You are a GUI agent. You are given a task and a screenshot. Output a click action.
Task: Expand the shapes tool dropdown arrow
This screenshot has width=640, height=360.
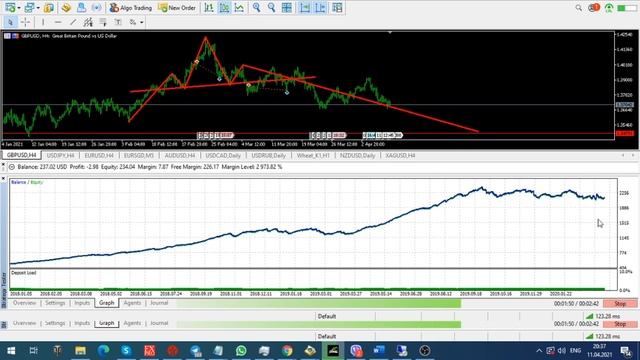142,22
